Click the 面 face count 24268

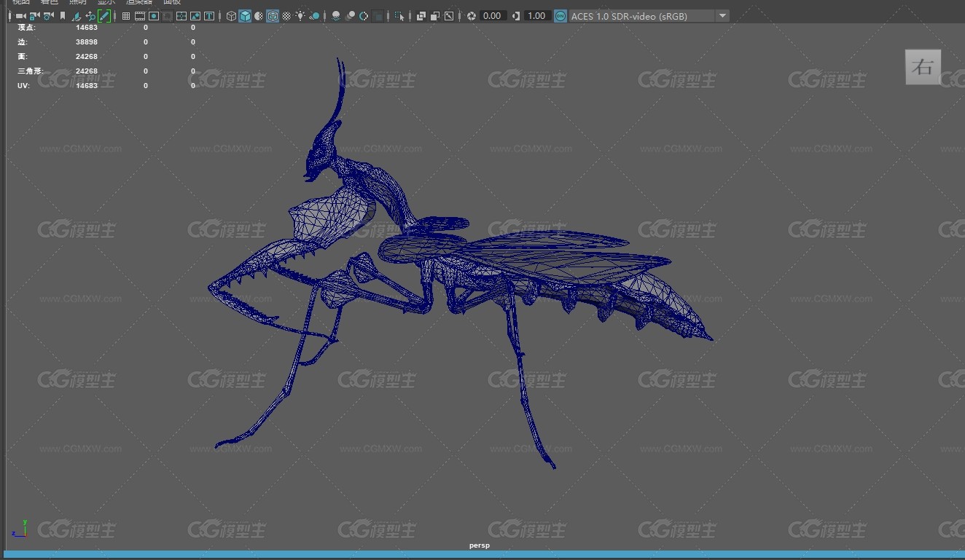pyautogui.click(x=87, y=57)
